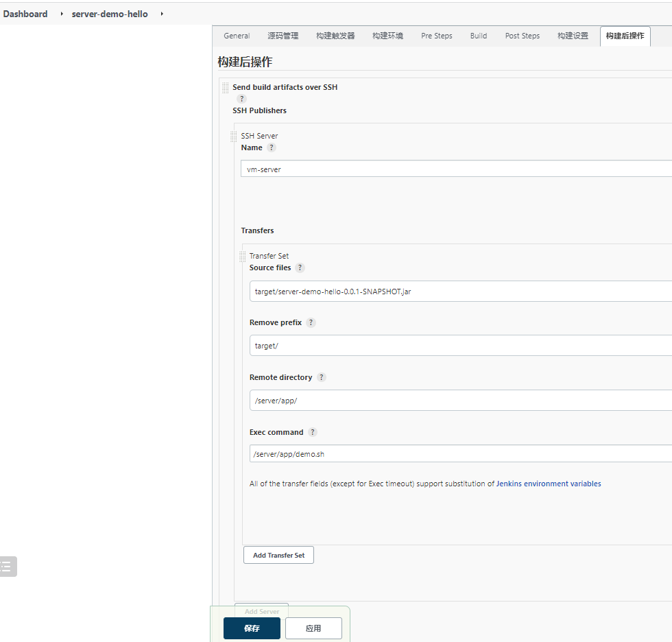Expand server-demo-hello breadcrumb dropdown arrow
Screen dimensions: 672x642
[162, 14]
